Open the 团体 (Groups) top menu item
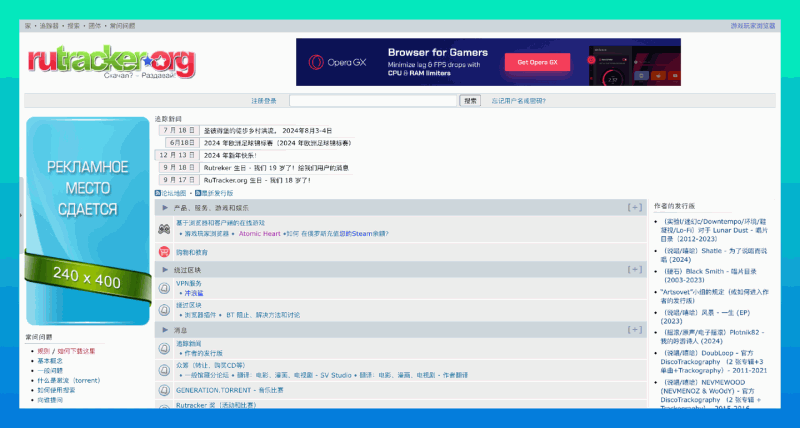 coord(94,26)
